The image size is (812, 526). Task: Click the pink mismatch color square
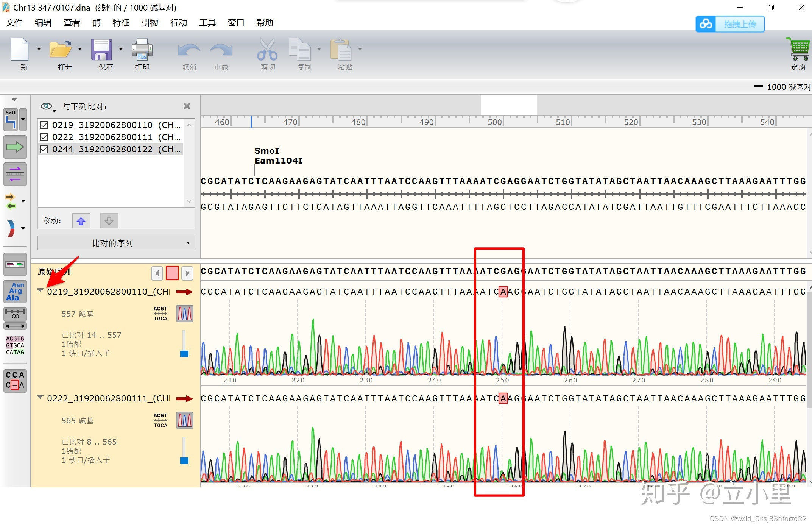pos(172,273)
